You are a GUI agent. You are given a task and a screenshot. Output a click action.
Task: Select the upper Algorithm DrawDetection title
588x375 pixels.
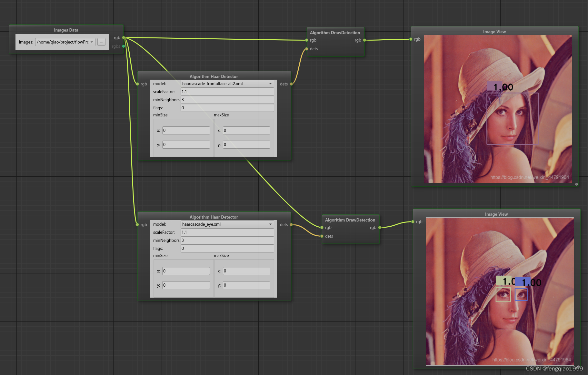point(335,33)
